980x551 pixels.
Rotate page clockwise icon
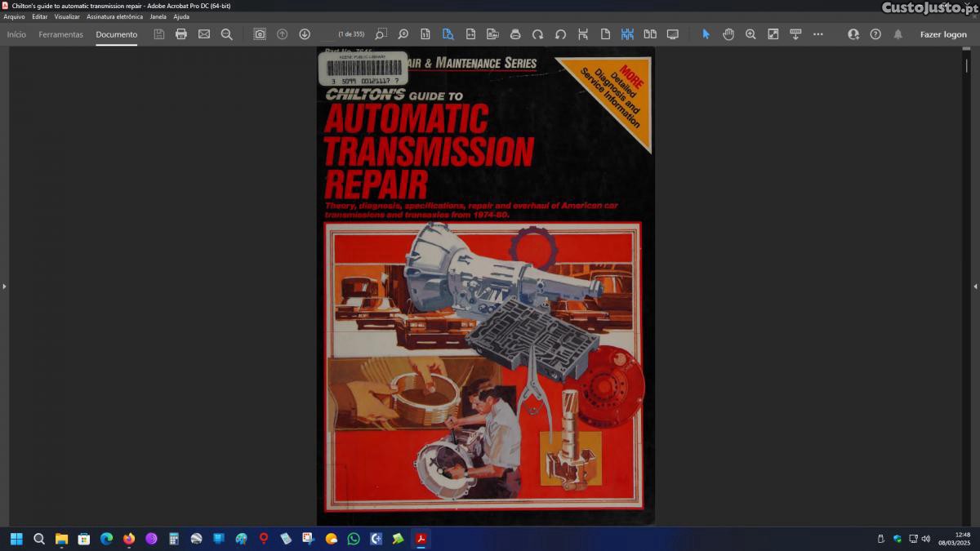(537, 34)
